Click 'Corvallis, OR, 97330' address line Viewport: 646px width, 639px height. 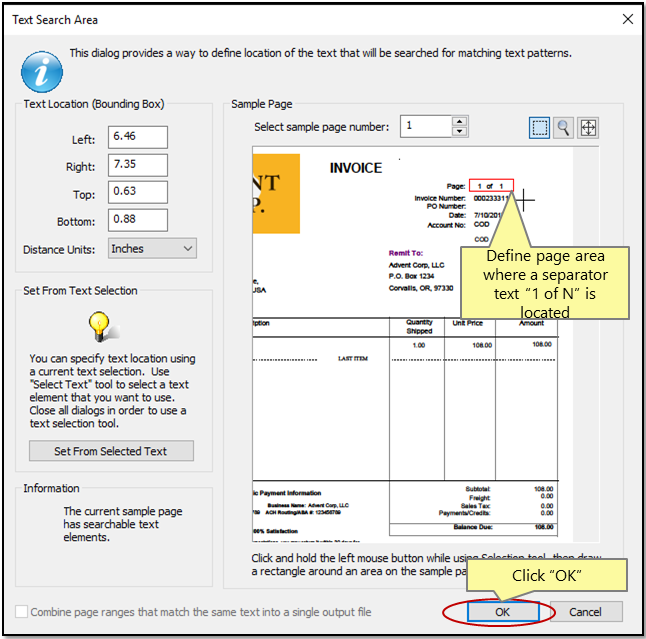point(421,288)
